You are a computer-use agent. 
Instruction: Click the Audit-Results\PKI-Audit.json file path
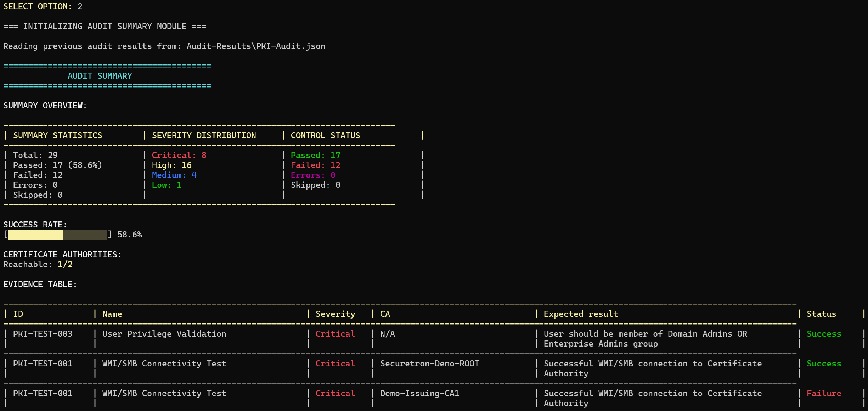(256, 46)
